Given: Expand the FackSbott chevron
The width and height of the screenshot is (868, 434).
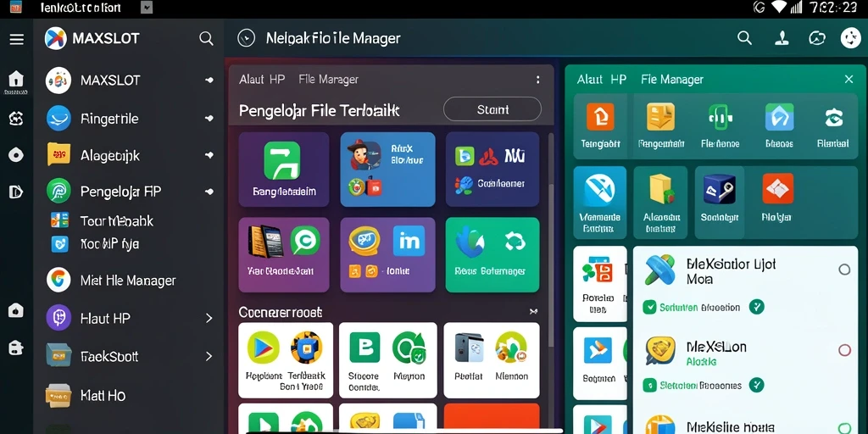Looking at the screenshot, I should [209, 356].
